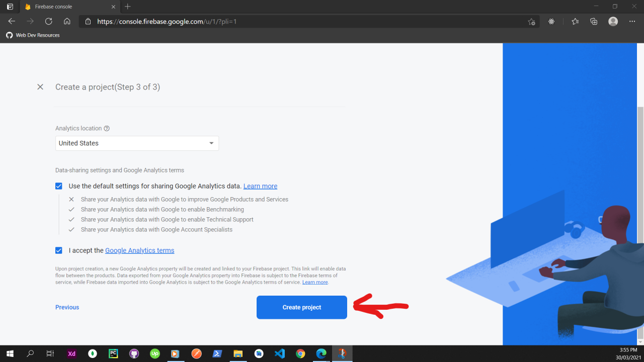The width and height of the screenshot is (644, 362).
Task: Open the Web Dev Resources bookmark
Action: coord(33,35)
